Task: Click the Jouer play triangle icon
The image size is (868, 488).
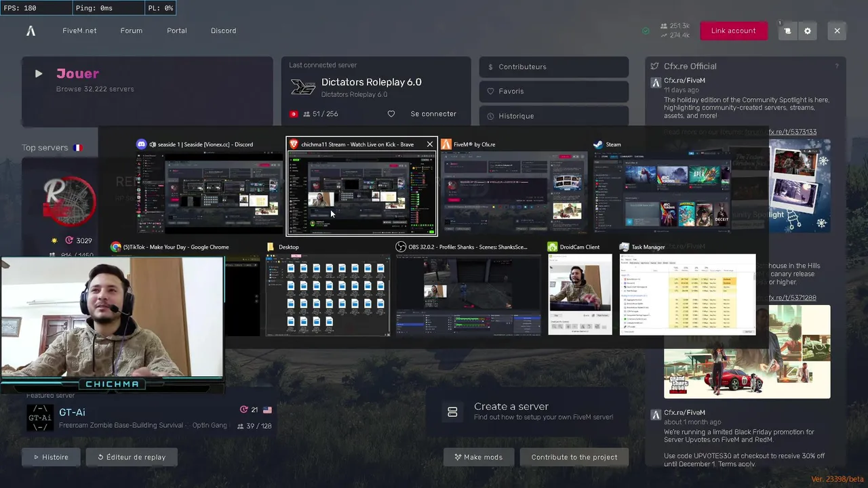Action: point(39,74)
